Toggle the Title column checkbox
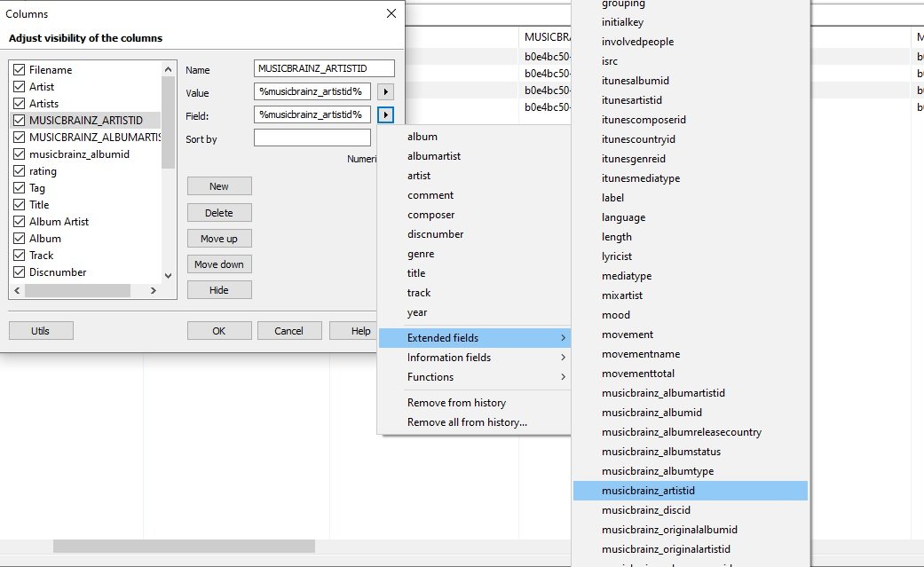Viewport: 924px width, 567px height. [19, 205]
